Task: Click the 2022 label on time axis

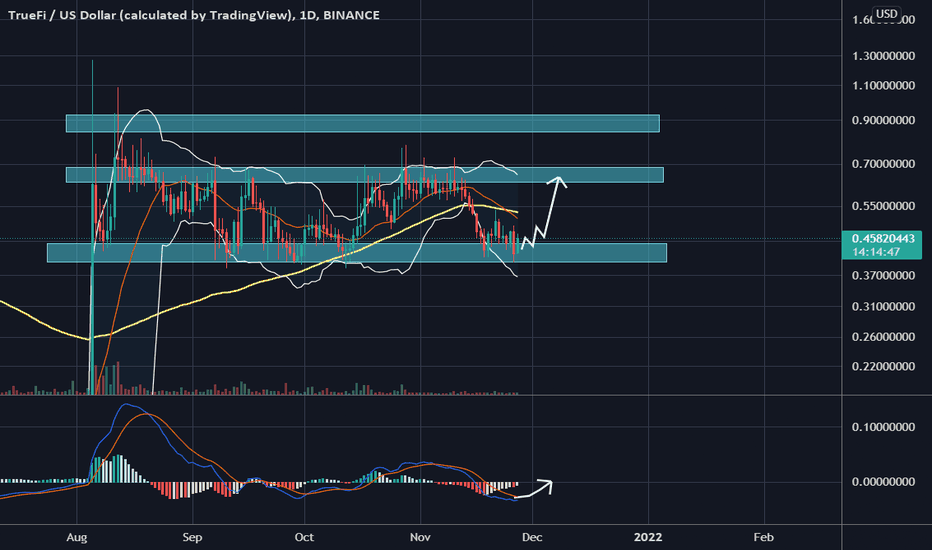Action: pos(648,538)
